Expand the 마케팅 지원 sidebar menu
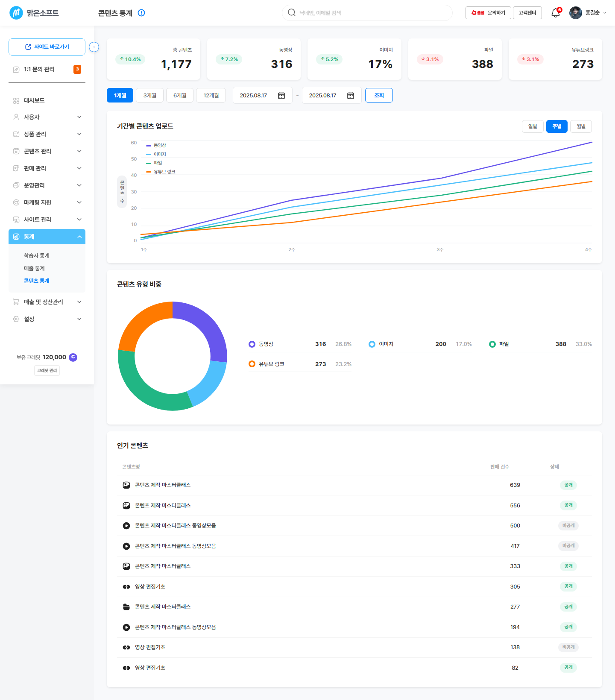 point(47,202)
